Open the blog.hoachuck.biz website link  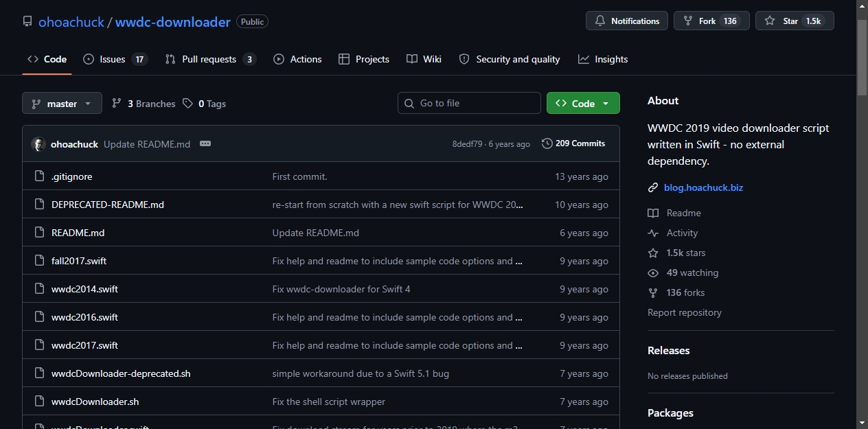[703, 187]
